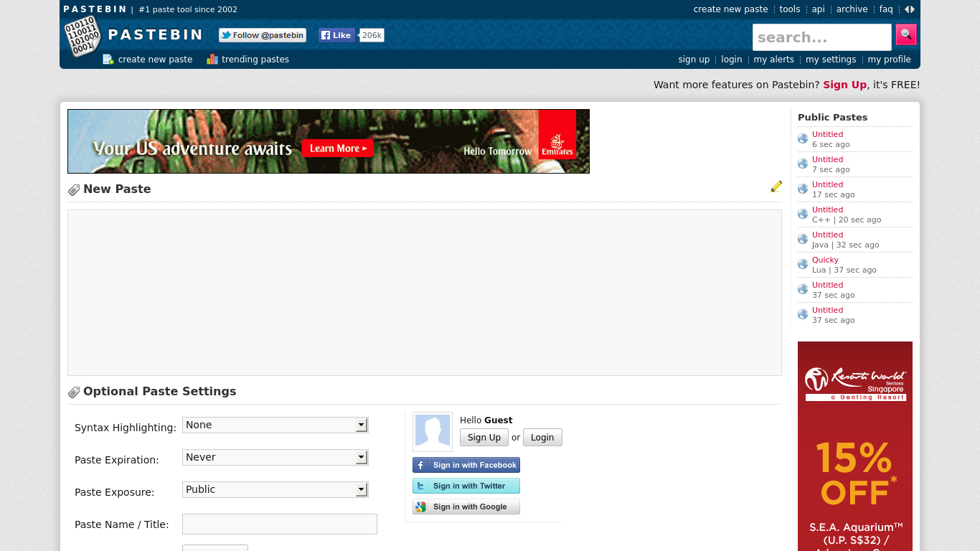The width and height of the screenshot is (980, 551).
Task: Open the Untitled paste from 17 sec ago
Action: (827, 184)
